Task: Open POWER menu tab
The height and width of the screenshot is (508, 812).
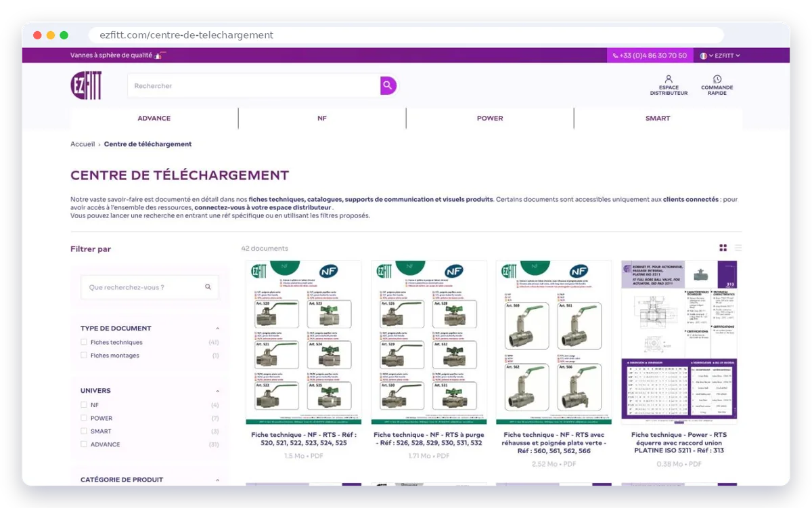Action: [490, 118]
